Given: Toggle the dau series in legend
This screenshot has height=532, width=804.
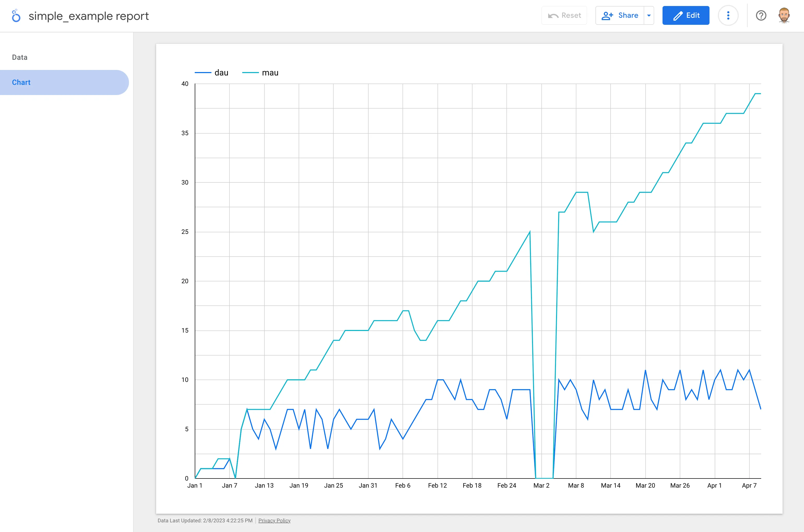Looking at the screenshot, I should click(221, 73).
